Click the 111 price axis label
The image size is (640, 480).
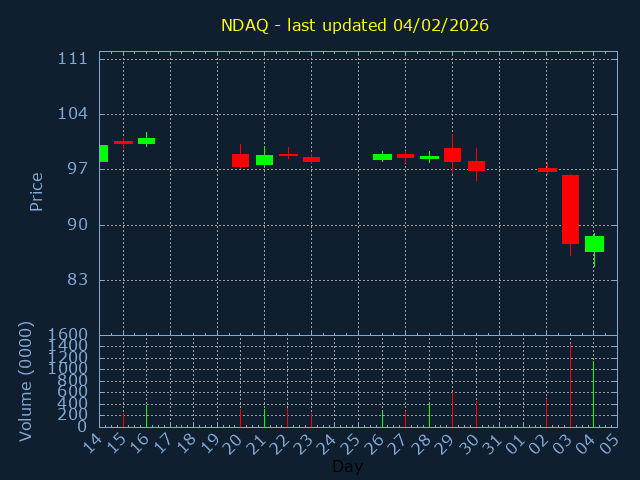click(x=73, y=59)
